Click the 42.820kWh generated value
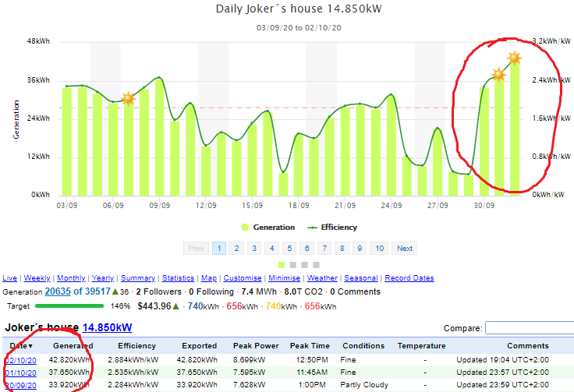 (69, 360)
